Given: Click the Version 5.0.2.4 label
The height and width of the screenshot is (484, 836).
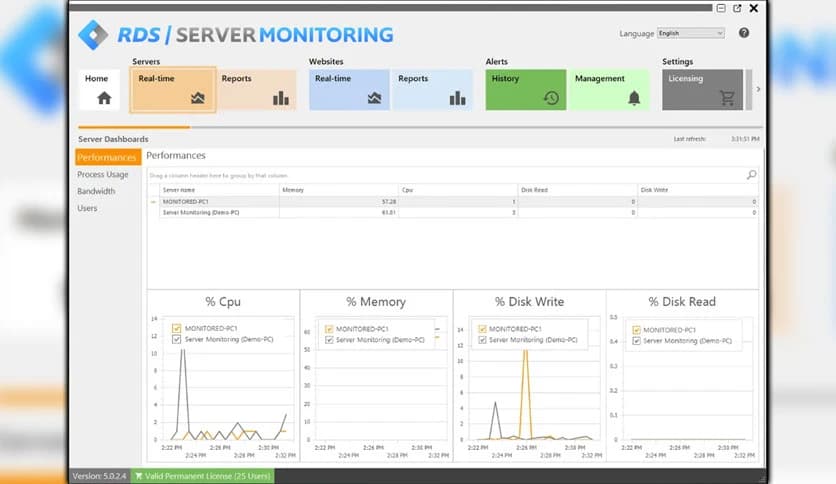Looking at the screenshot, I should (x=99, y=476).
